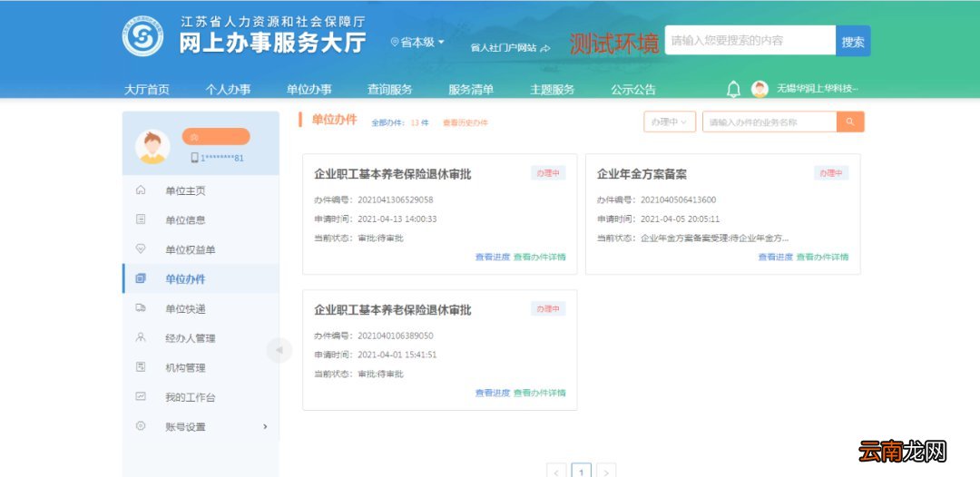This screenshot has height=477, width=980.
Task: Click the 省人社门户网站 link
Action: tap(504, 48)
